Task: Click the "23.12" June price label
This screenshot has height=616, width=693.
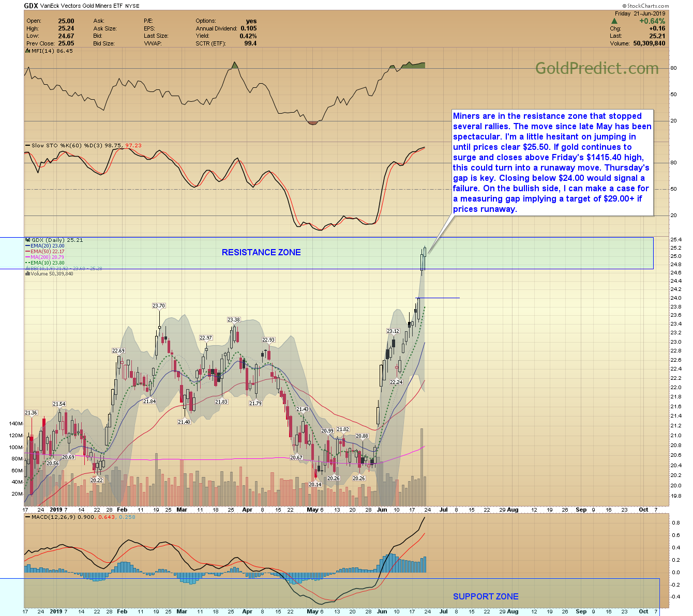Action: (393, 331)
